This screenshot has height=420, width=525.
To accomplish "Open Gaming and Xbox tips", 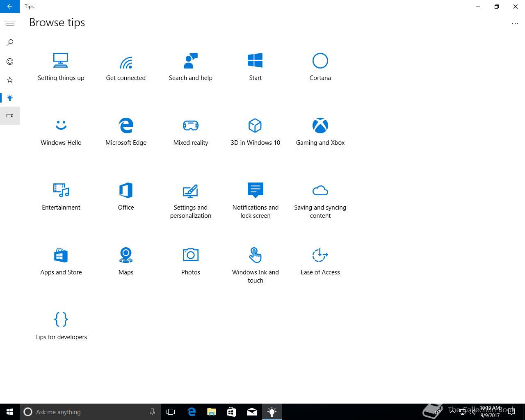I will click(320, 132).
